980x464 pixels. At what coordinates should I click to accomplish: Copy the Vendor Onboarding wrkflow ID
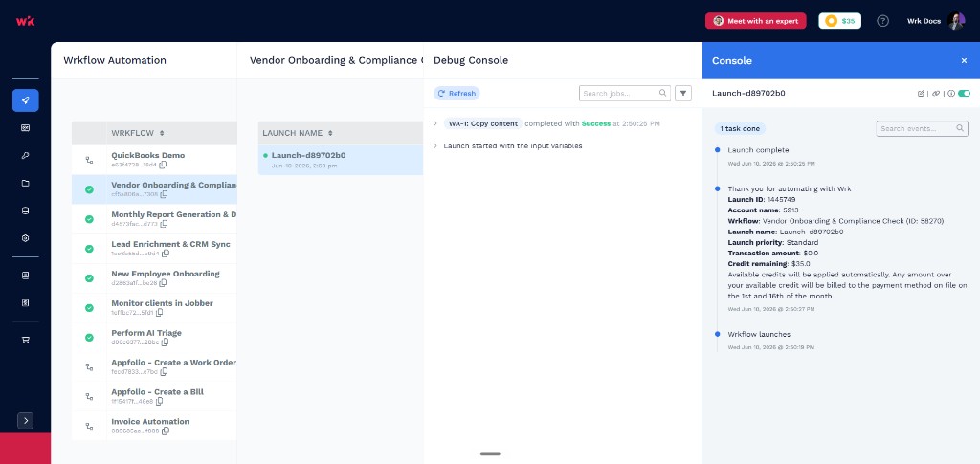point(164,194)
